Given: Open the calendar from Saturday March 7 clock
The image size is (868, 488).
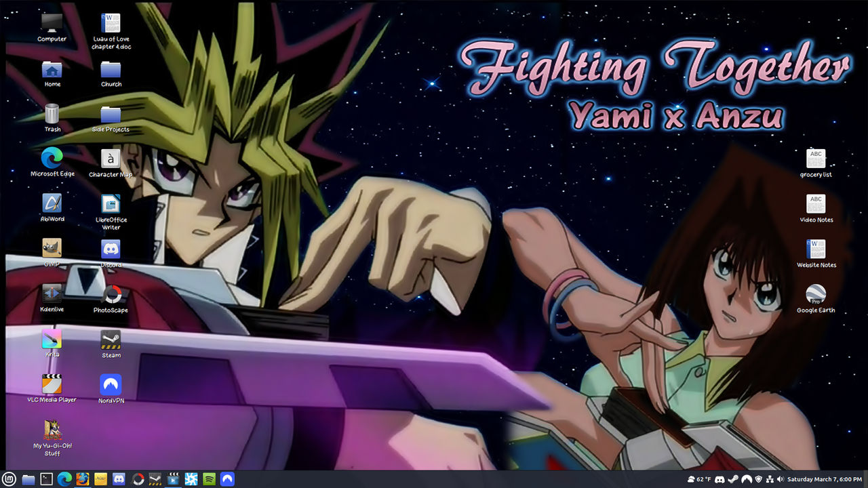Looking at the screenshot, I should tap(825, 479).
